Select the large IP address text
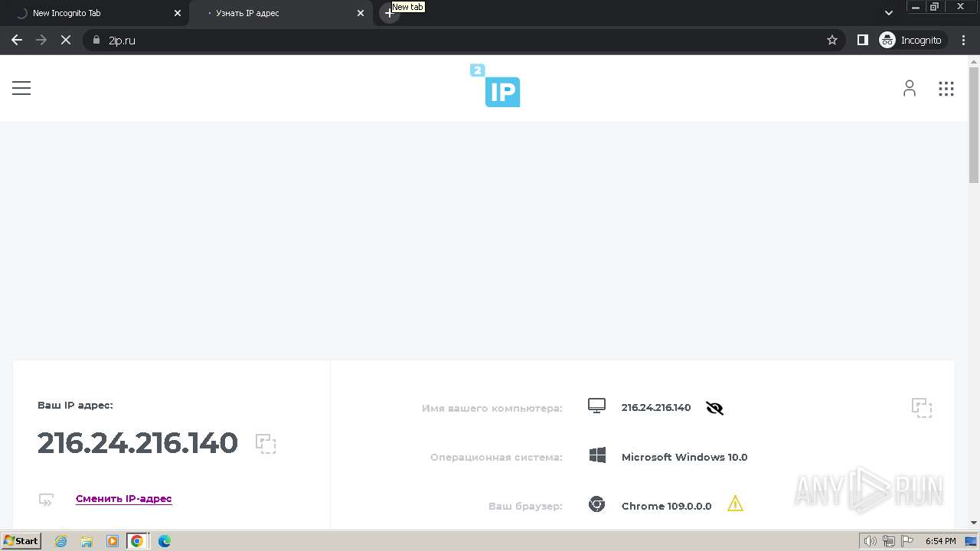The image size is (980, 551). 138,443
